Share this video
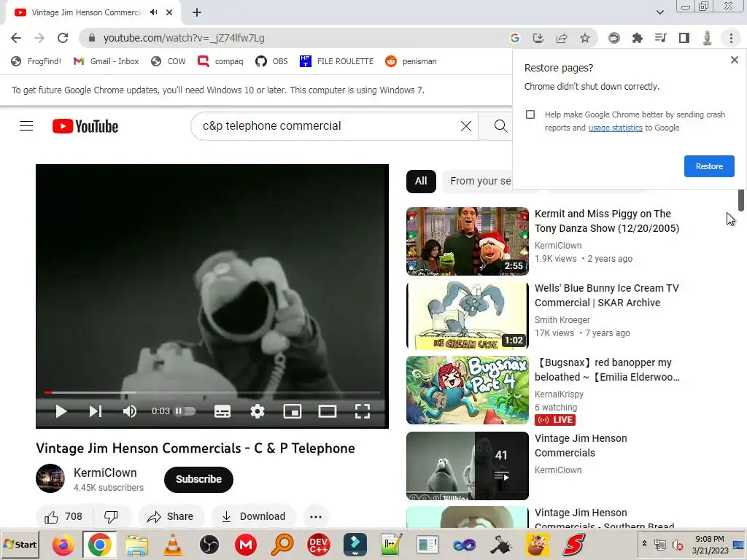Image resolution: width=747 pixels, height=560 pixels. coord(171,517)
